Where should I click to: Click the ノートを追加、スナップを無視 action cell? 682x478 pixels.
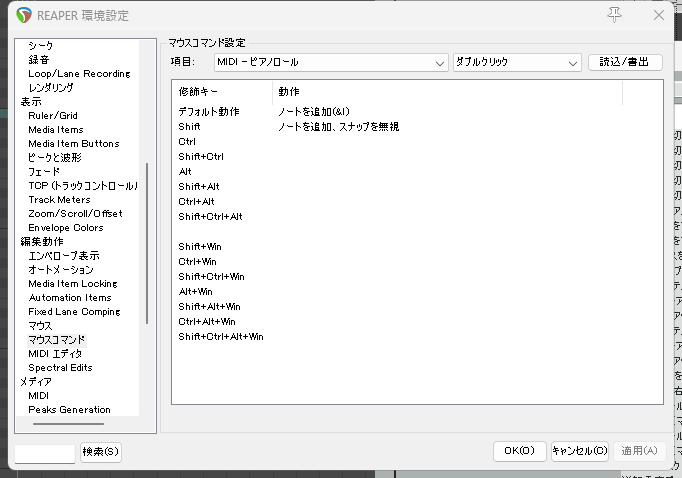(x=338, y=127)
